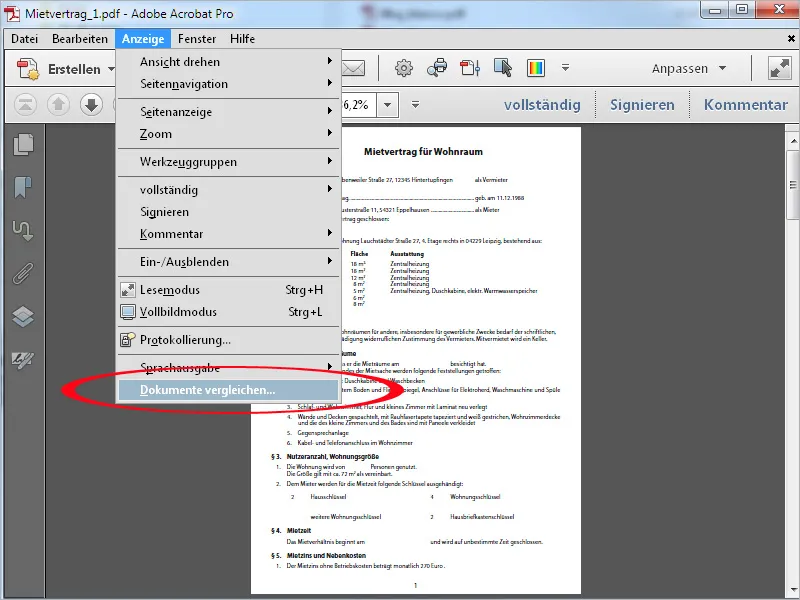Expand Zoom submenu
Screen dimensions: 800x600
(x=229, y=134)
